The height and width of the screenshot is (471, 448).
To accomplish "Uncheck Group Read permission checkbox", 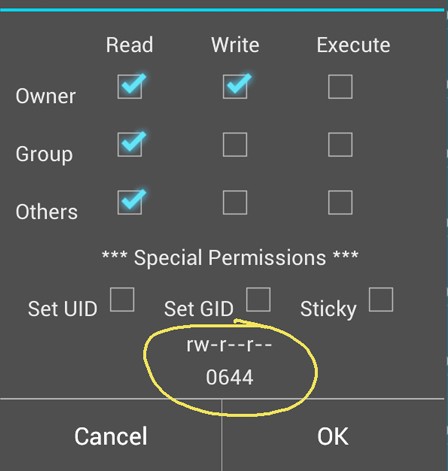I will 130,144.
